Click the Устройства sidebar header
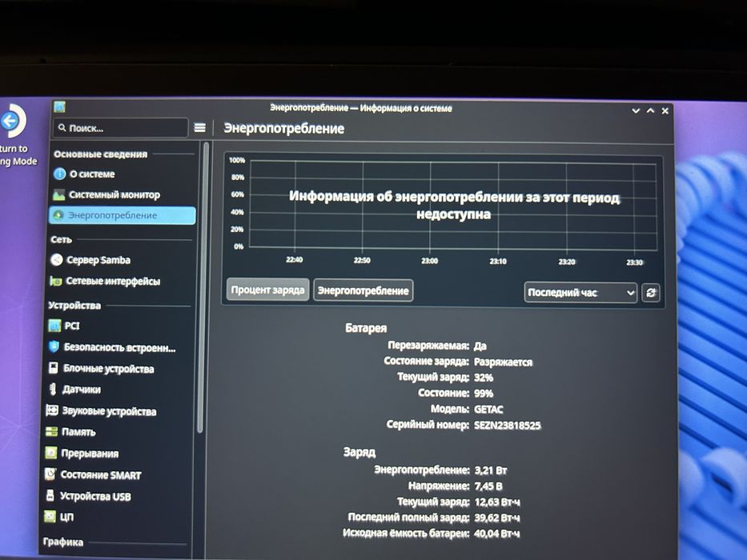Screen dimensions: 747x560 click(x=74, y=306)
